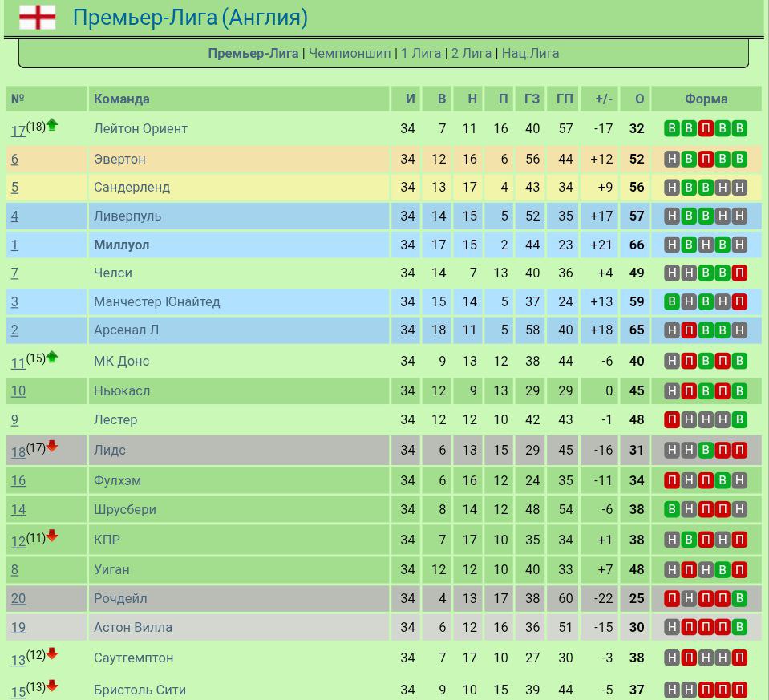The image size is (769, 700).
Task: Click Миллуол's first form badge
Action: pyautogui.click(x=672, y=245)
